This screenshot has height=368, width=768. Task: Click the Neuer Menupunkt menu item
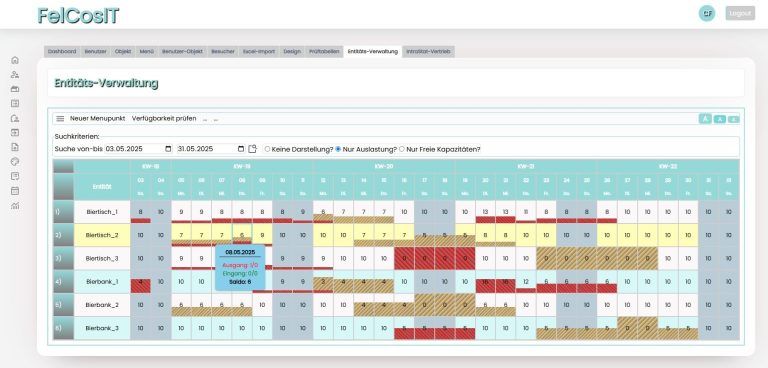[97, 119]
